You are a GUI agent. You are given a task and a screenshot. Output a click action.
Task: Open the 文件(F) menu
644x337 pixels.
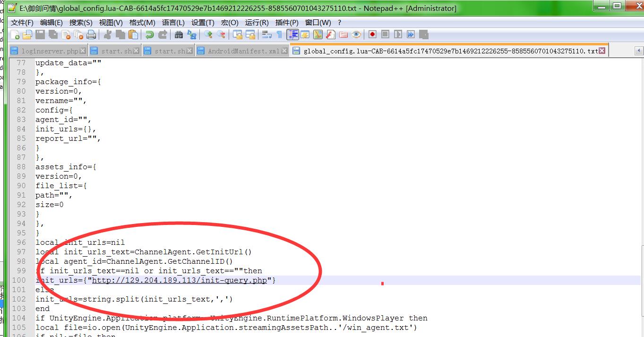pos(22,22)
